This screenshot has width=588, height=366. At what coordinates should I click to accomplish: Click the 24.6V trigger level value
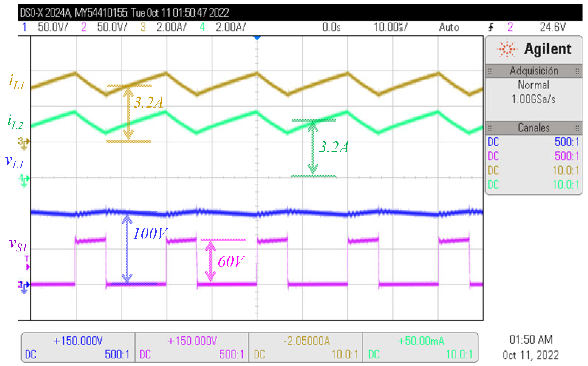tap(553, 27)
